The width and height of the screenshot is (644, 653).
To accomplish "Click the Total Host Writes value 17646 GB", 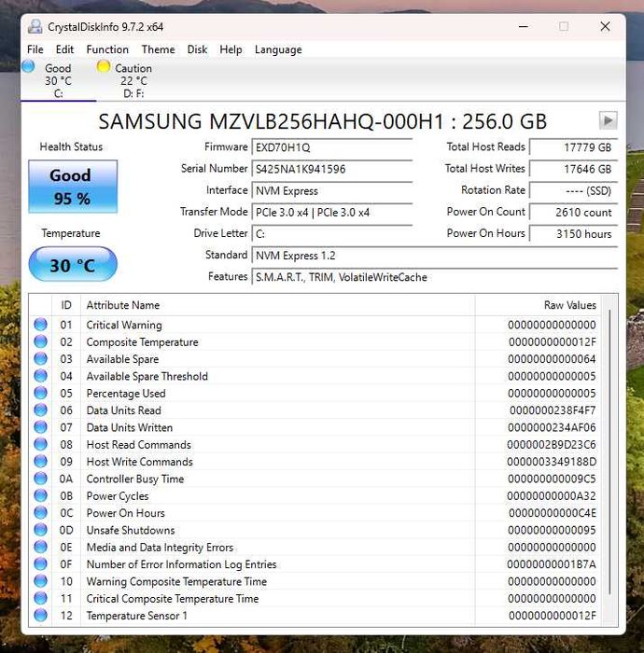I will 573,169.
